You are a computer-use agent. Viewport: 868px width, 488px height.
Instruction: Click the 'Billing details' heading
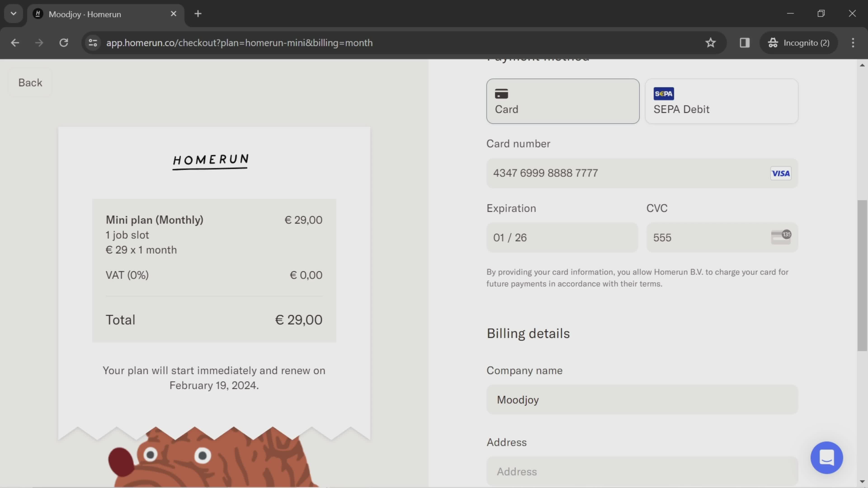[x=528, y=333]
